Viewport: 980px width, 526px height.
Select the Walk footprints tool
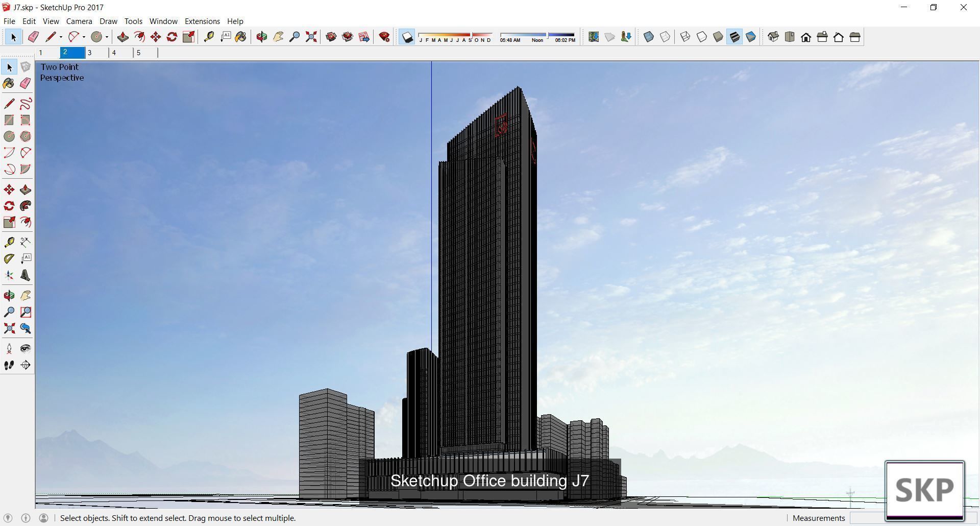[x=9, y=365]
